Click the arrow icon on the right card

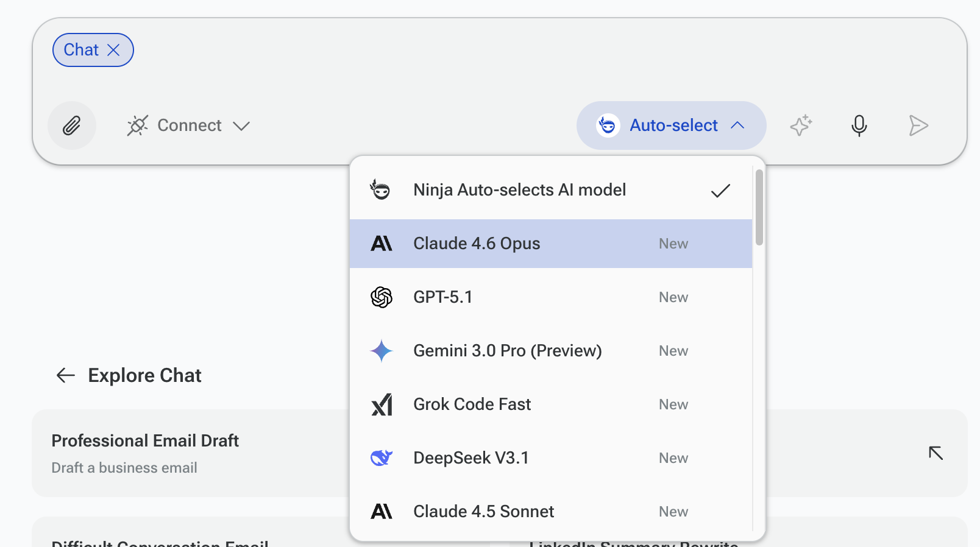tap(936, 453)
